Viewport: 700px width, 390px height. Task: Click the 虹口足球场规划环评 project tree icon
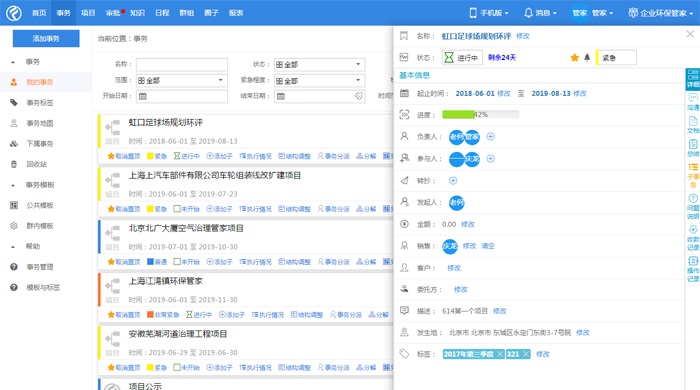point(113,128)
